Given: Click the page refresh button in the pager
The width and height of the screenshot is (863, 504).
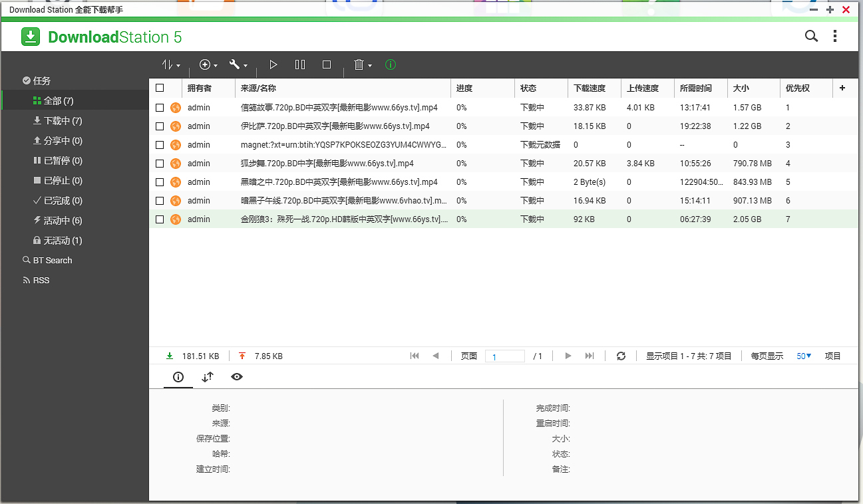Looking at the screenshot, I should click(621, 356).
